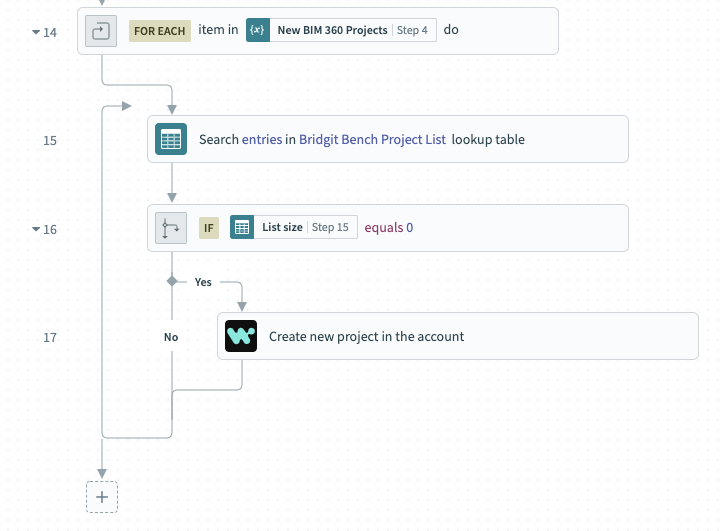Select step number 15
Image resolution: width=721 pixels, height=531 pixels.
[x=50, y=141]
